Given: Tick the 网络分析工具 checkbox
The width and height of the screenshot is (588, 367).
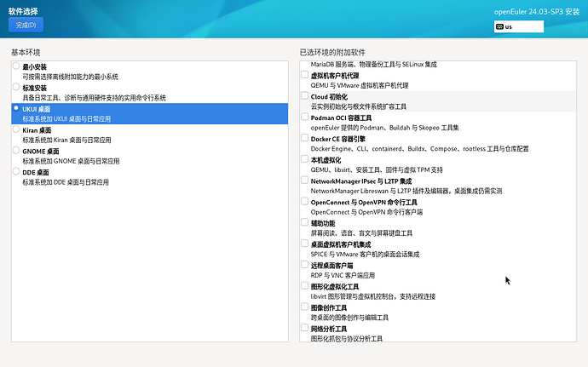Looking at the screenshot, I should 304,328.
